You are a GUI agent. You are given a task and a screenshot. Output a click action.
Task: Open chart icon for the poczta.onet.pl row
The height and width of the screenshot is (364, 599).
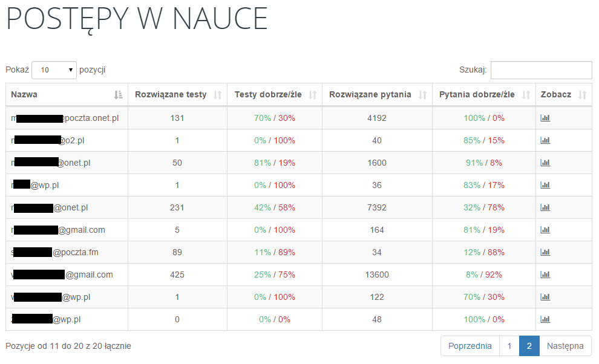click(x=545, y=118)
